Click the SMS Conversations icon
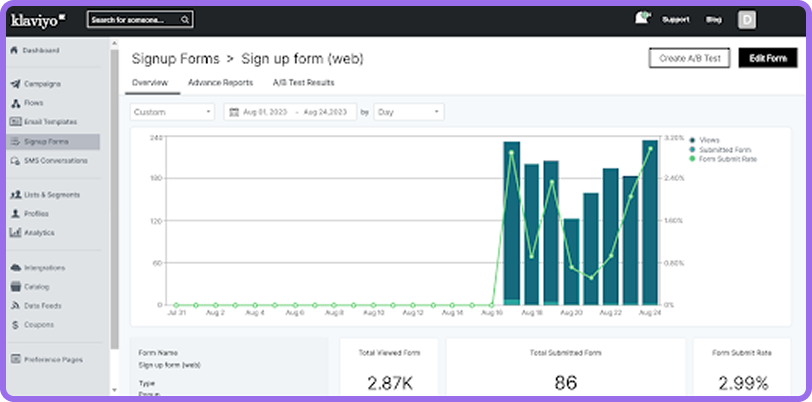The height and width of the screenshot is (402, 812). pos(15,161)
